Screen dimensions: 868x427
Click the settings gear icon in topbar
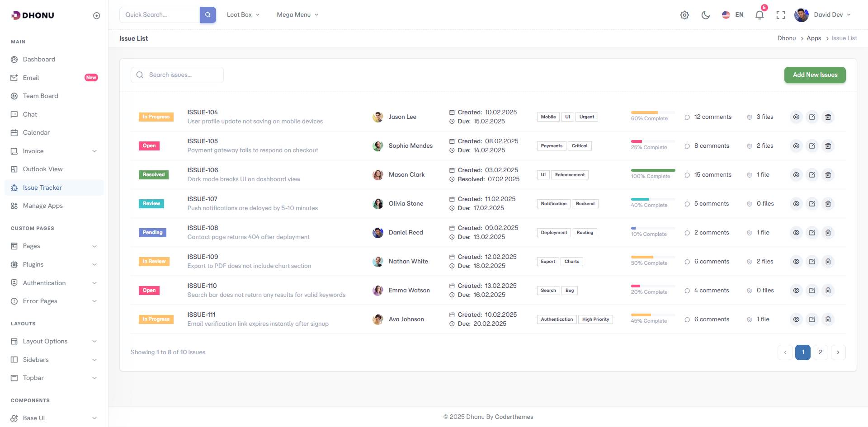click(684, 15)
